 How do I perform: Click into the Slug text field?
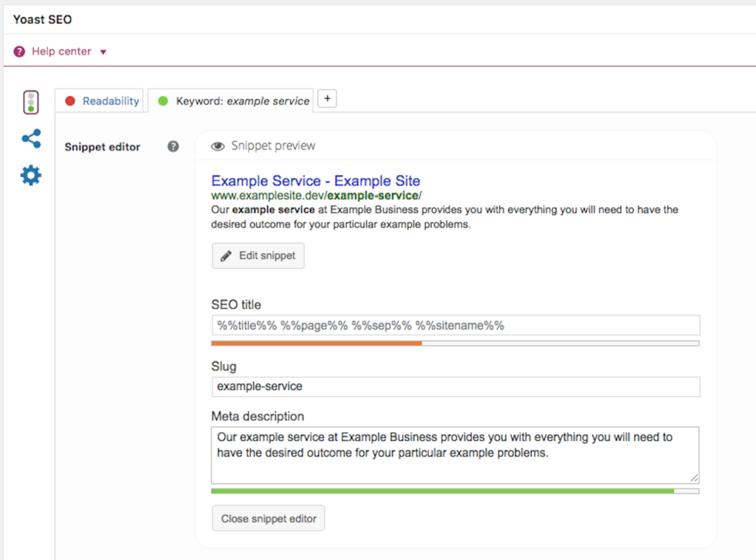(x=455, y=386)
